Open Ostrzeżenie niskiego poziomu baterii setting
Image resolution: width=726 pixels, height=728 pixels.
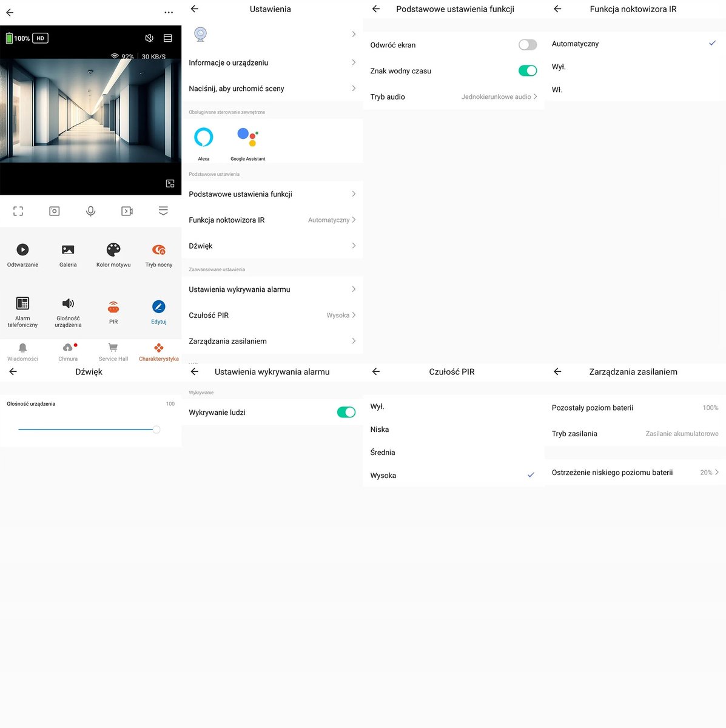point(634,473)
